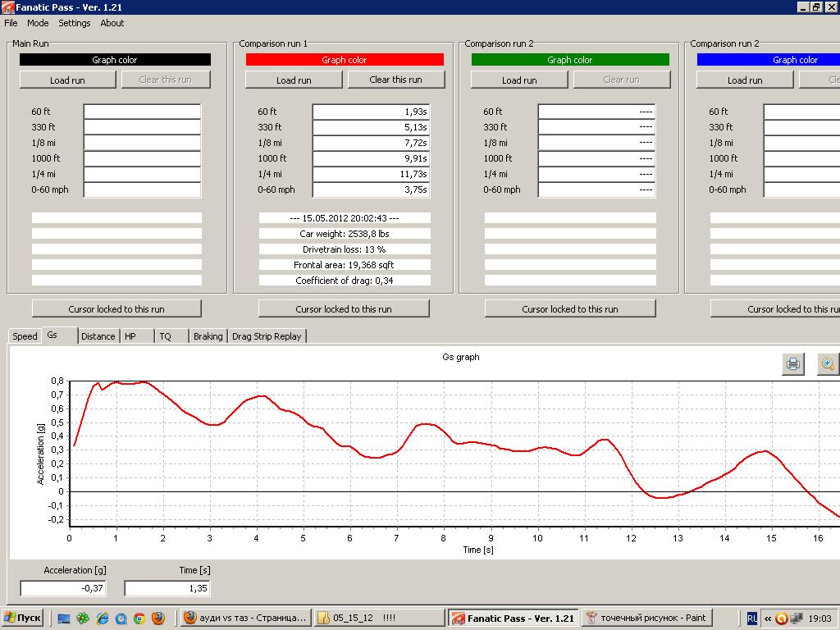
Task: Open the Settings menu
Action: tap(74, 23)
